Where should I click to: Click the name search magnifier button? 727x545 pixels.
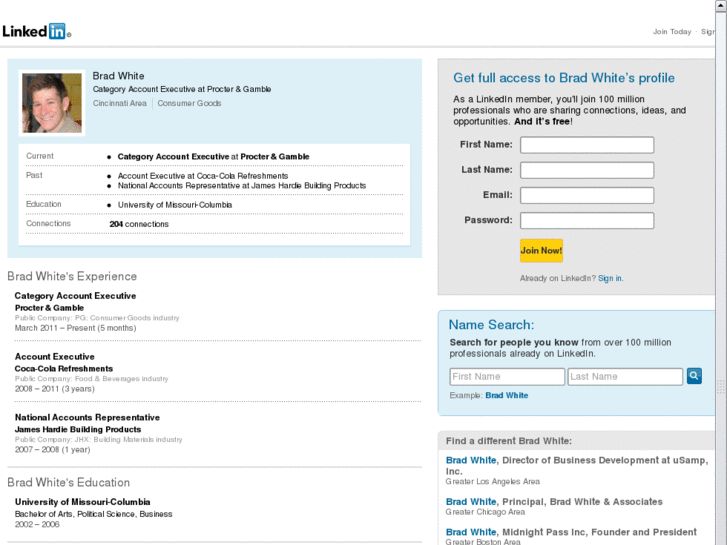point(694,376)
